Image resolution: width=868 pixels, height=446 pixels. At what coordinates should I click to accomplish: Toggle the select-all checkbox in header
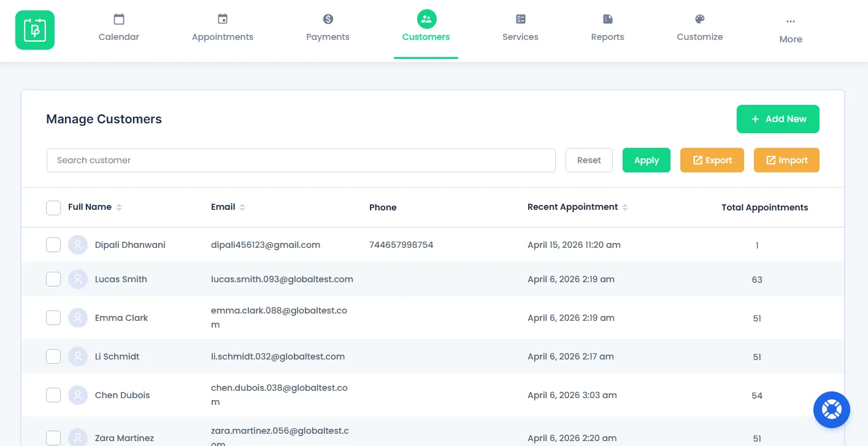tap(53, 207)
